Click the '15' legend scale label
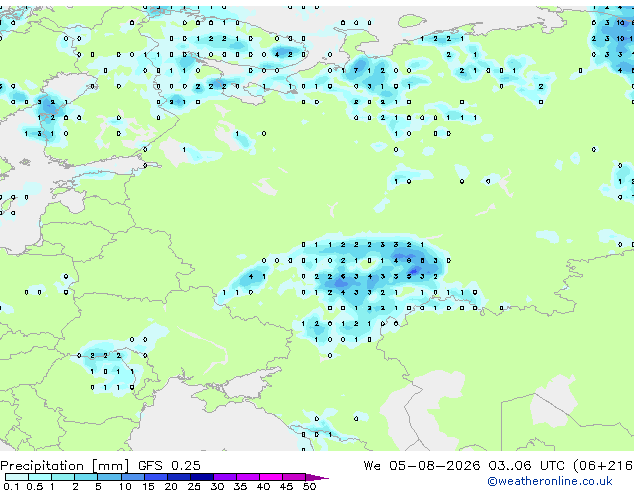The height and width of the screenshot is (490, 634). [148, 486]
